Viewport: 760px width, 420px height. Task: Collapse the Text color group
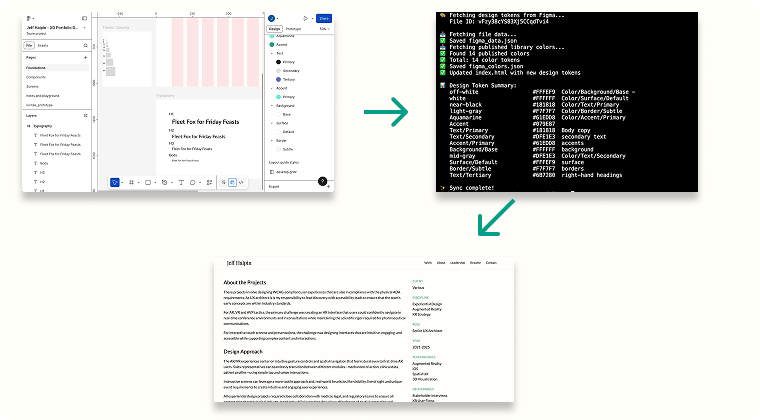pyautogui.click(x=272, y=53)
